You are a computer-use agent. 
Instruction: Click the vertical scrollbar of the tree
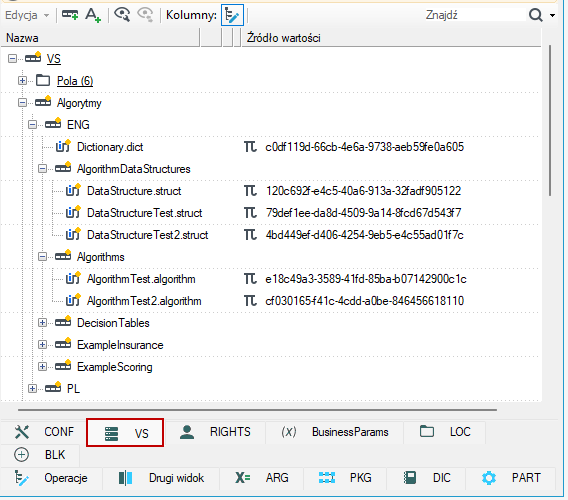[x=550, y=121]
